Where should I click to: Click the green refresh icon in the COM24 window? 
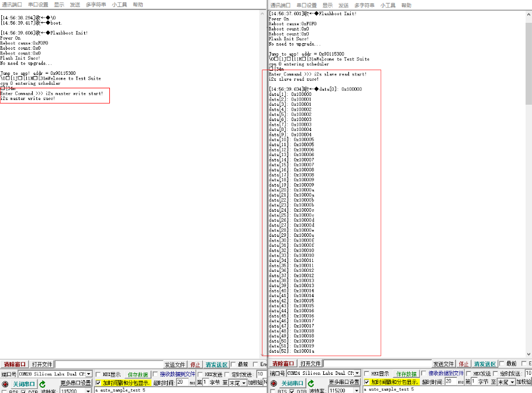[x=311, y=384]
